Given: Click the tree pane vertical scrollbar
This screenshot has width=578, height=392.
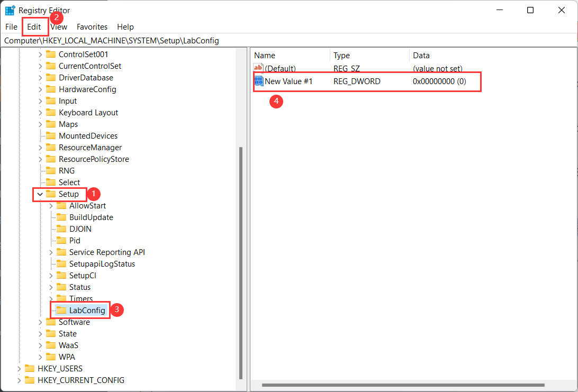Looking at the screenshot, I should tap(241, 263).
